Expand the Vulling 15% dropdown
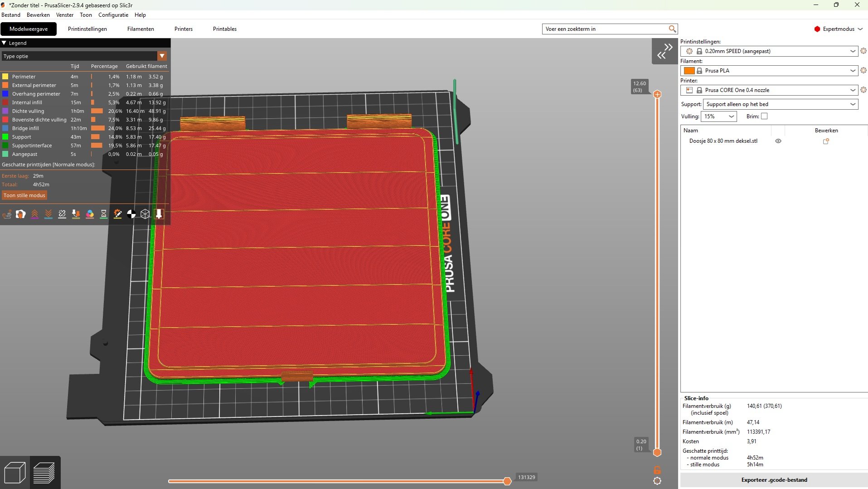The height and width of the screenshot is (489, 868). click(719, 116)
